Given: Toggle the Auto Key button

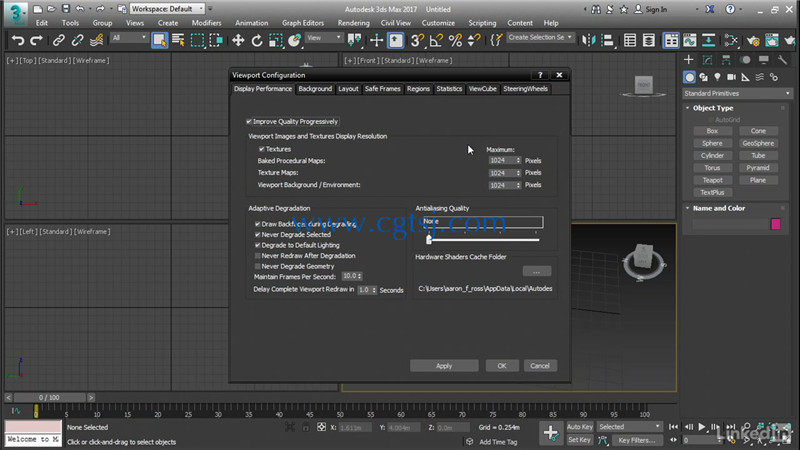Looking at the screenshot, I should [x=580, y=427].
